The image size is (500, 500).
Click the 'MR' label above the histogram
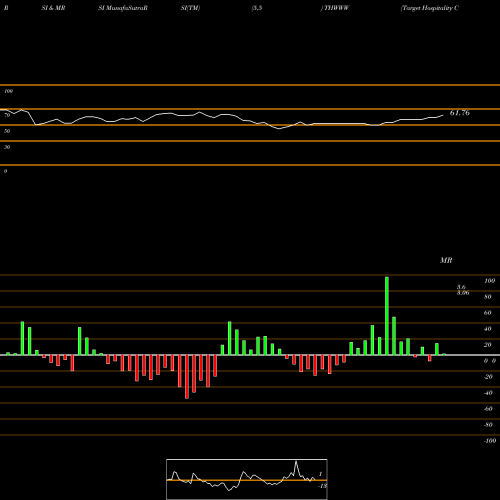pyautogui.click(x=446, y=260)
